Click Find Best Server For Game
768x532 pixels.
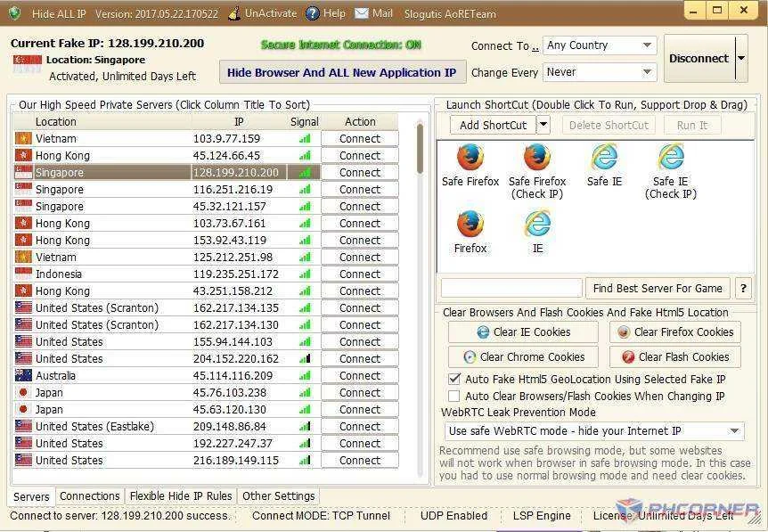tap(658, 288)
